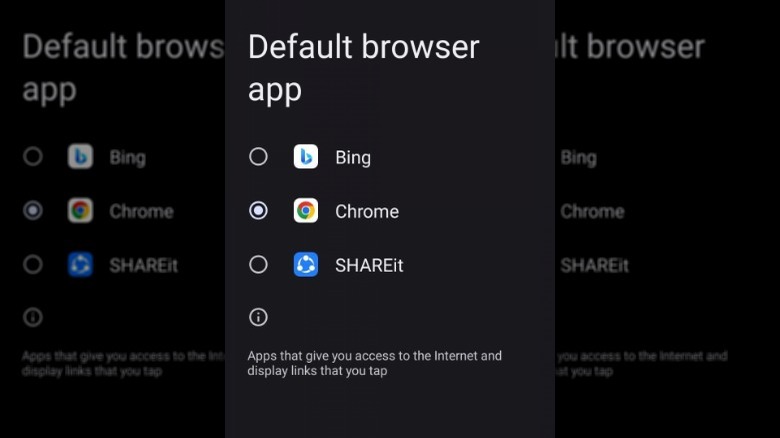Click the sharp "Default browser app" heading
Viewport: 780px width, 438px height.
coord(363,68)
